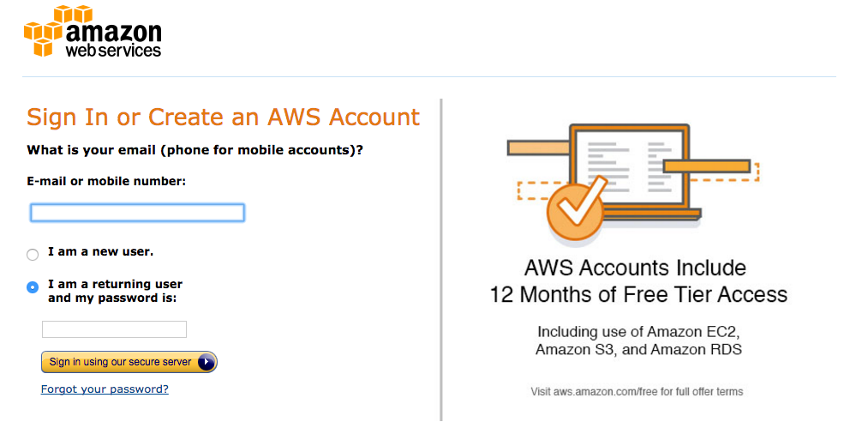Image resolution: width=868 pixels, height=428 pixels.
Task: Click the "Sign In or Create an AWS Account" heading
Action: click(223, 118)
